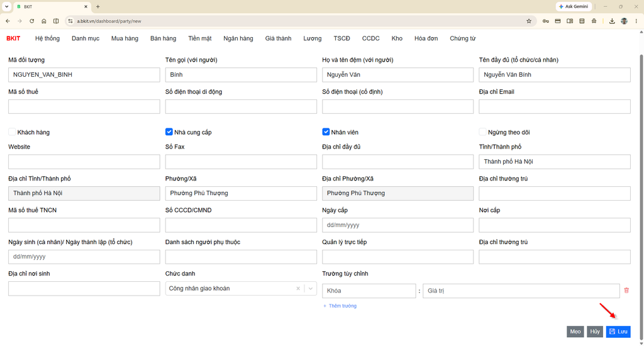Focus the Website input field
The image size is (644, 346).
[84, 162]
